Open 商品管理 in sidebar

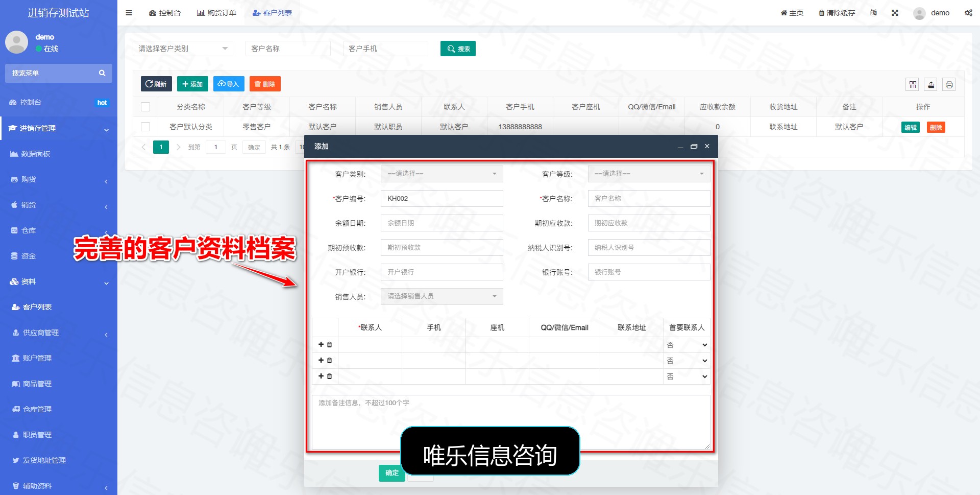(x=59, y=384)
